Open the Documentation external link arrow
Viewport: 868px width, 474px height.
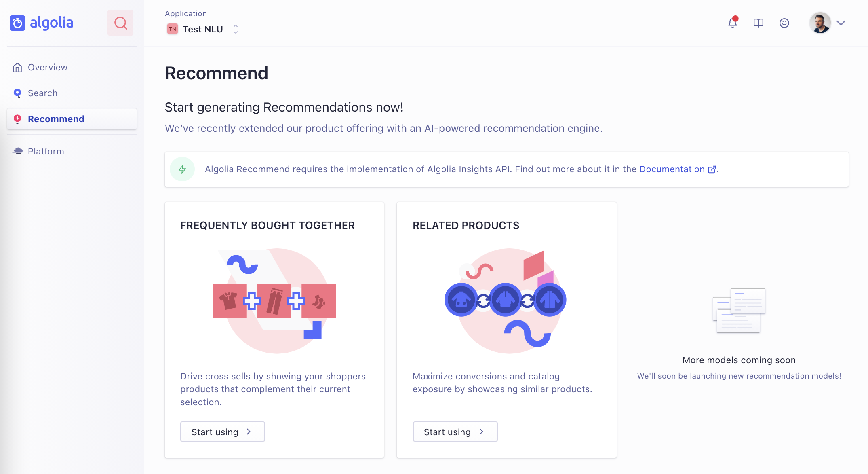click(711, 169)
